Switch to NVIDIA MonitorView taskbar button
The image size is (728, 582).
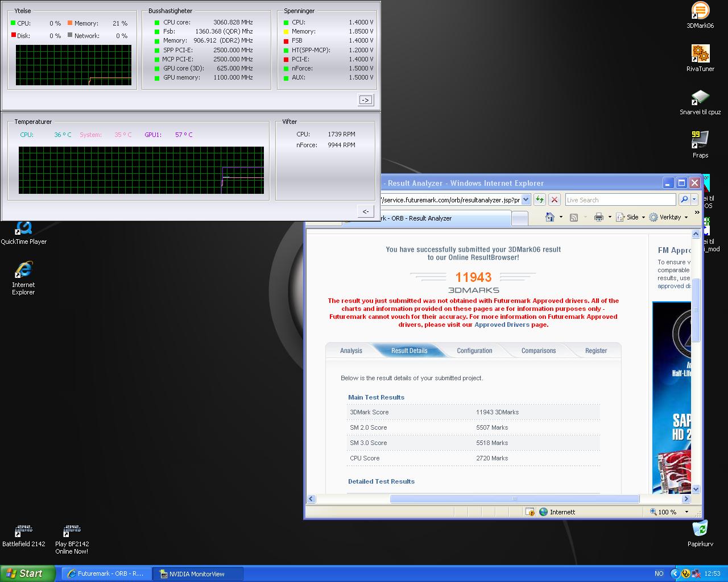tap(198, 573)
